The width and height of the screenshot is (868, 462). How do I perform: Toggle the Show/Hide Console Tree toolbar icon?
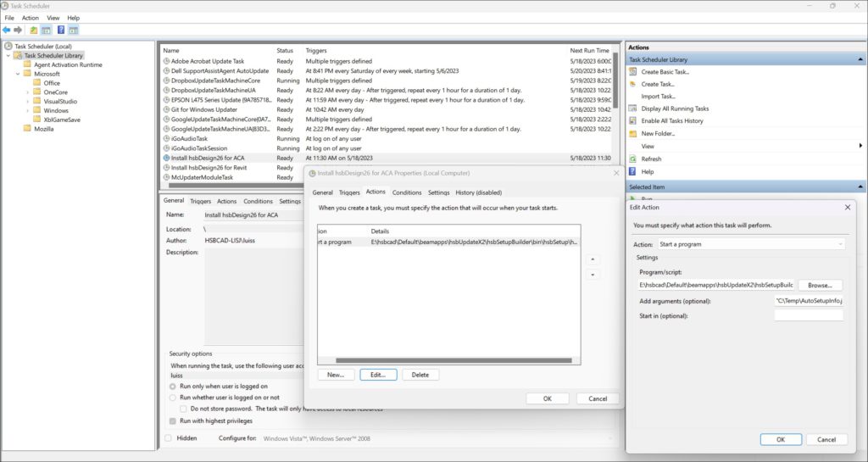[x=46, y=30]
